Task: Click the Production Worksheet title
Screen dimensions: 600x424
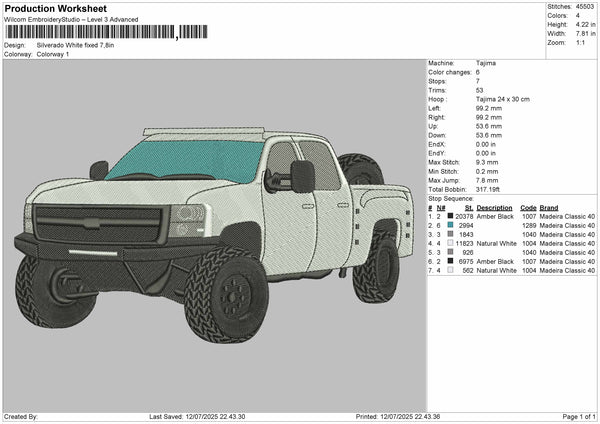Action: coord(55,8)
